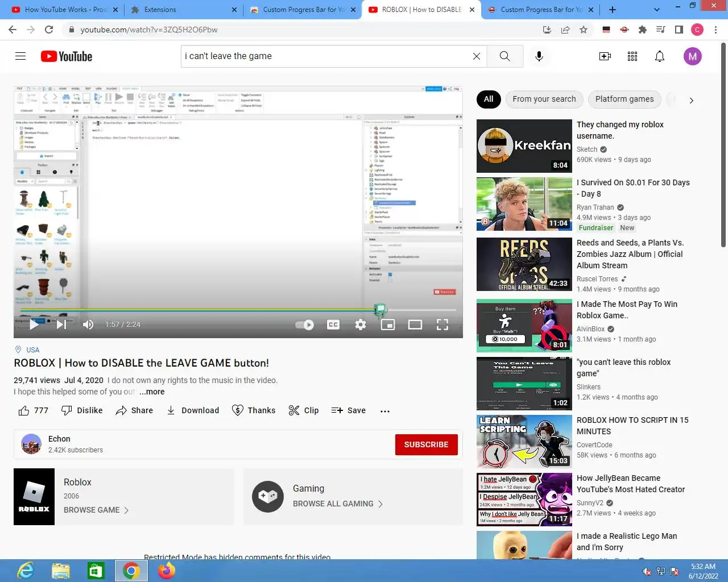Toggle theater mode
This screenshot has width=728, height=582.
click(415, 325)
